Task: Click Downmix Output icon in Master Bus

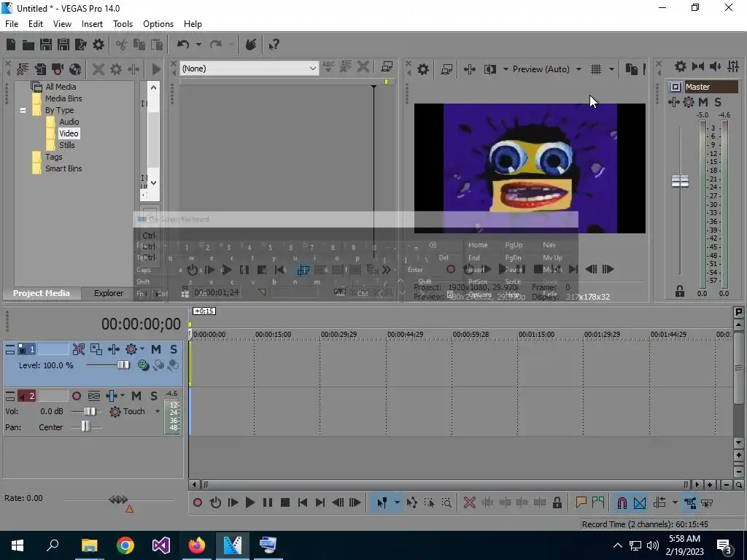Action: (x=698, y=66)
